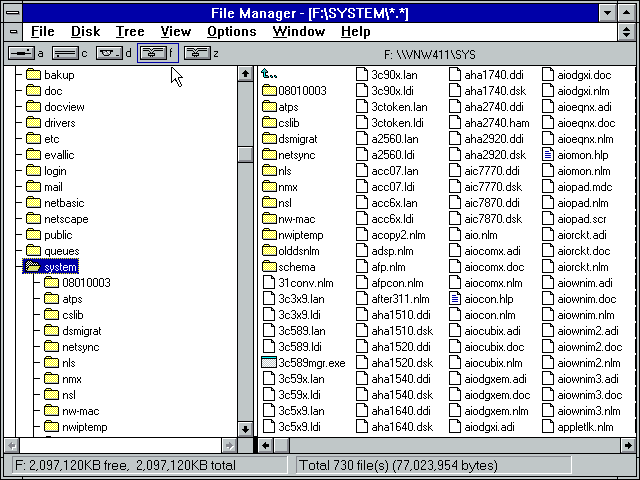The height and width of the screenshot is (480, 640).
Task: Select CD-ROM drive d icon
Action: 109,53
